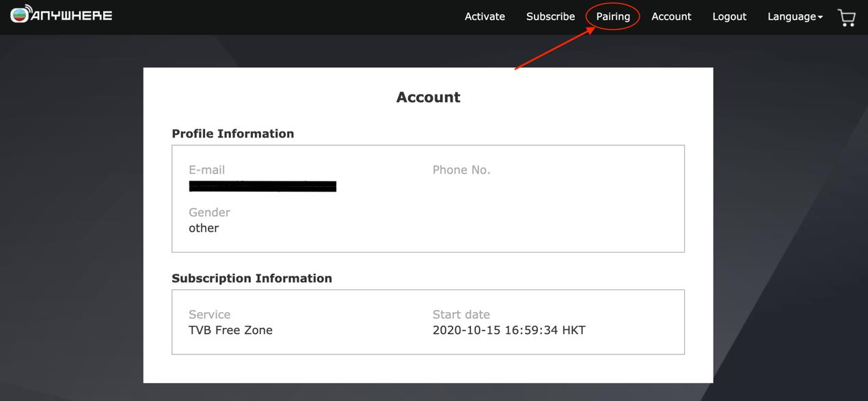
Task: Click the TVB Anywhere logo
Action: coord(62,14)
